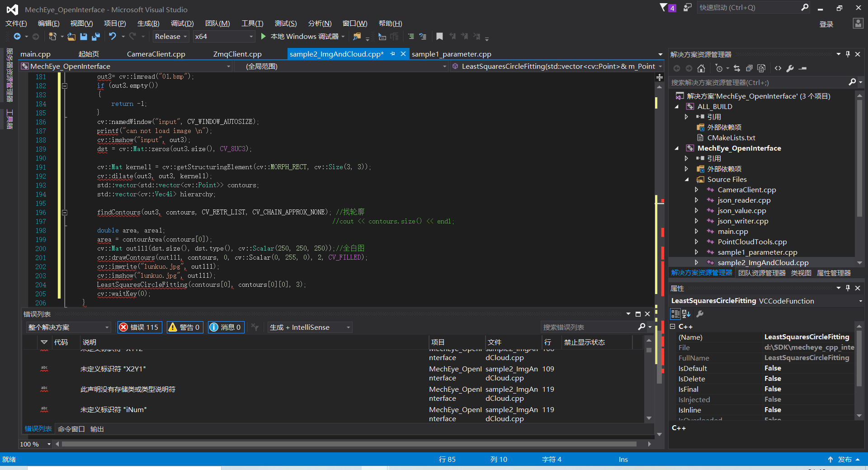
Task: Click the Sign in (登录) link
Action: 826,24
